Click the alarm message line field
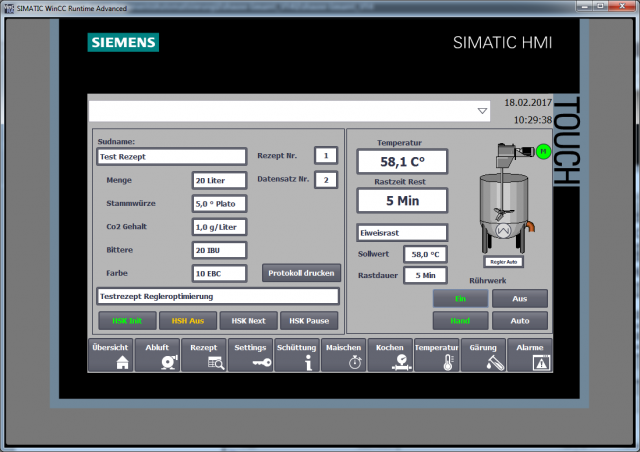 [289, 111]
